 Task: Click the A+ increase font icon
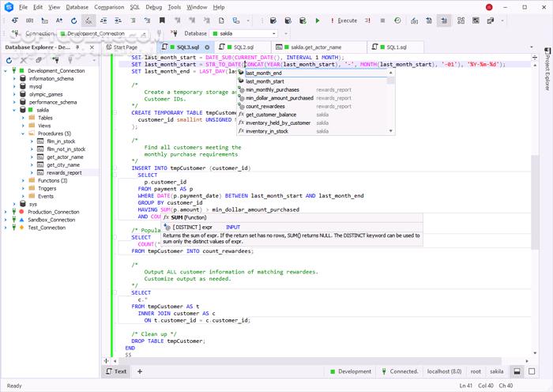59,21
